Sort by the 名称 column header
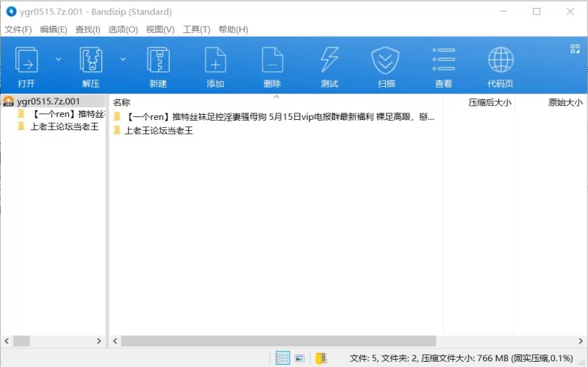This screenshot has width=588, height=367. pyautogui.click(x=122, y=102)
